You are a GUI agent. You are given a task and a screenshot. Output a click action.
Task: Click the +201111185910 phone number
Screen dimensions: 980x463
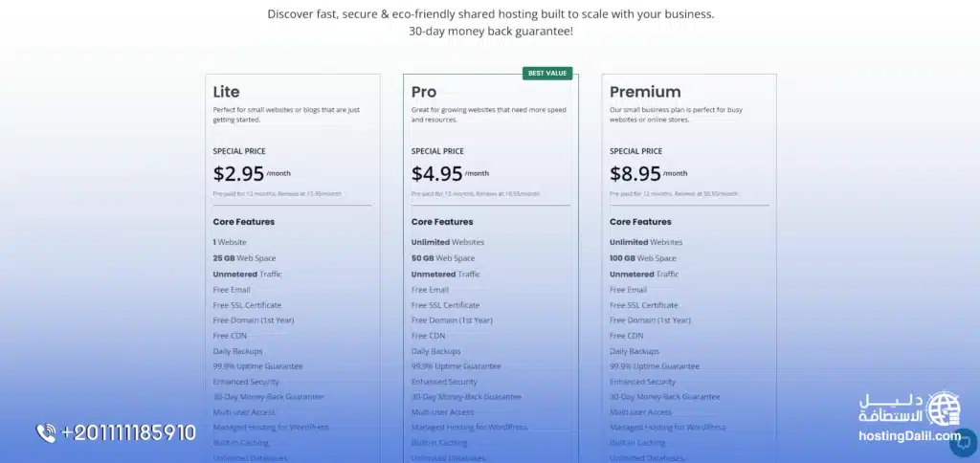(x=128, y=433)
